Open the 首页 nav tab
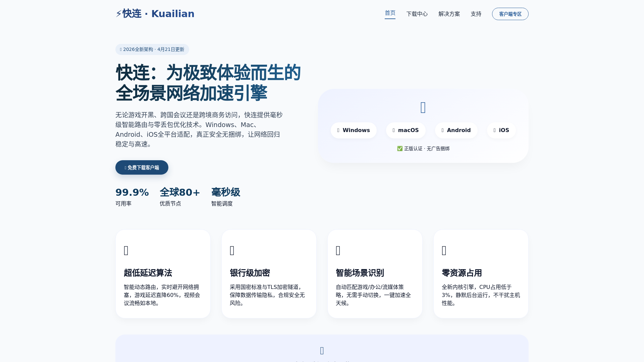 click(x=390, y=13)
